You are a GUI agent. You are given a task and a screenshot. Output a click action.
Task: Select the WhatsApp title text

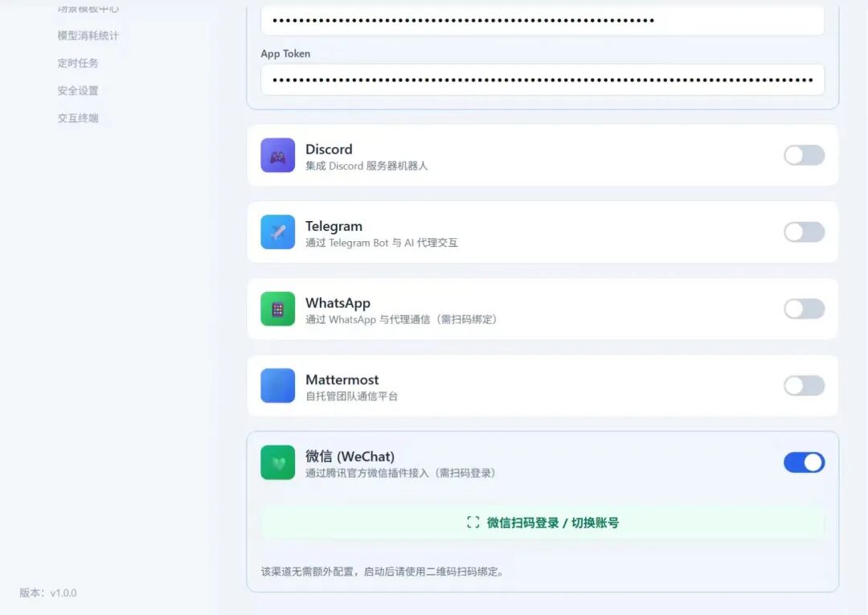338,303
